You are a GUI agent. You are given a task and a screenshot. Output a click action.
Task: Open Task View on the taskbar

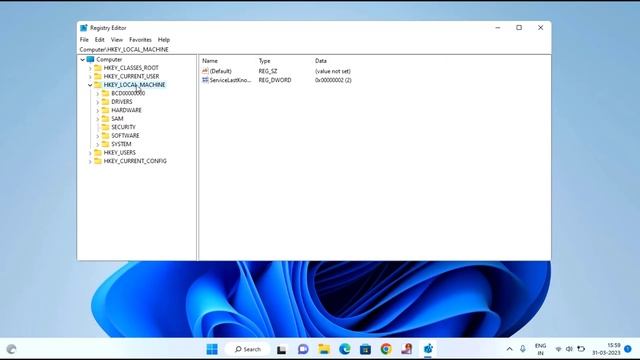(x=282, y=349)
